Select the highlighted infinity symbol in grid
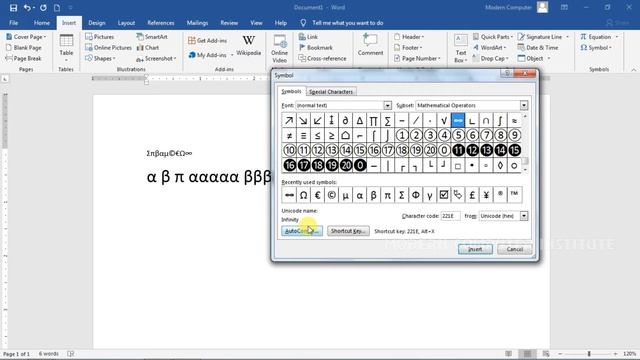 [x=458, y=120]
